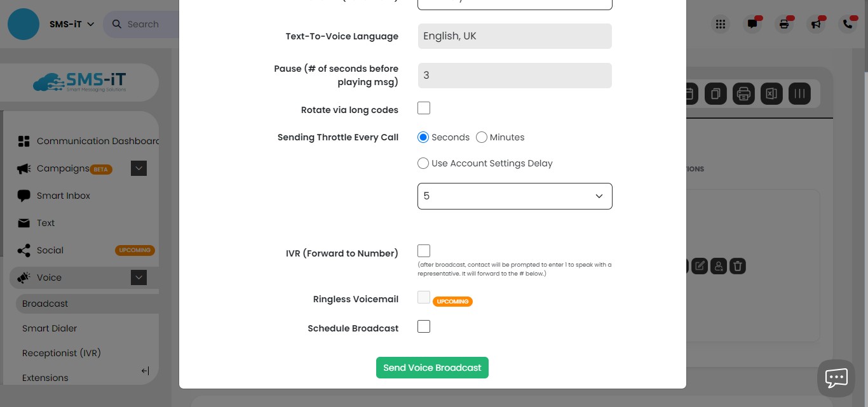This screenshot has width=868, height=407.
Task: Enable IVR Forward to Number
Action: (423, 250)
